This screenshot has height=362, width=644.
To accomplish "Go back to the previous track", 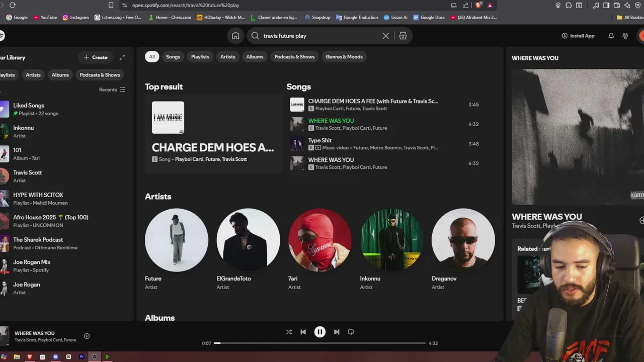I will click(303, 332).
